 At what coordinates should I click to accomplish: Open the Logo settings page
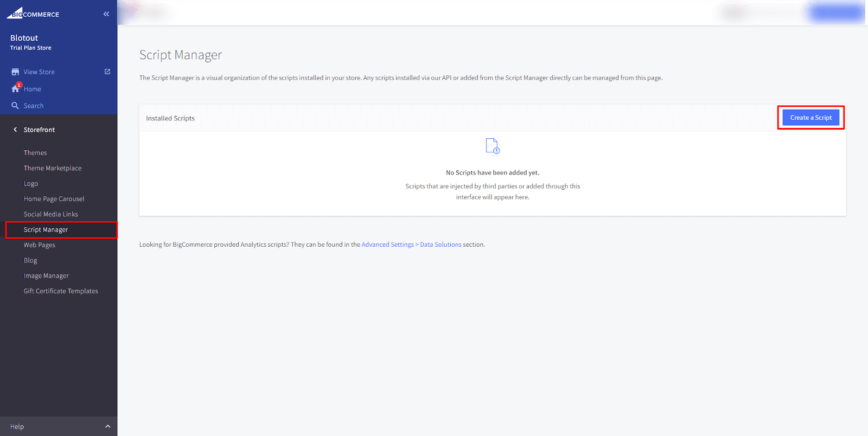[x=31, y=184]
